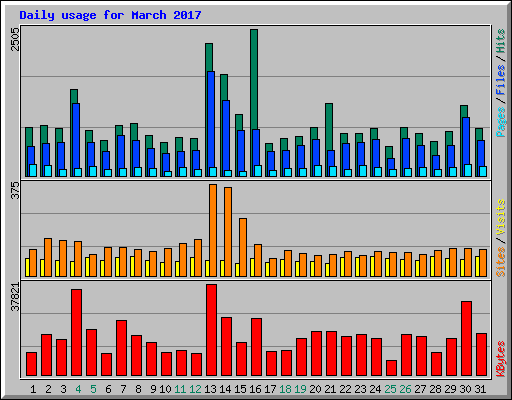Image resolution: width=512 pixels, height=400 pixels.
Task: Click the green weekend day label 5
Action: [x=93, y=389]
